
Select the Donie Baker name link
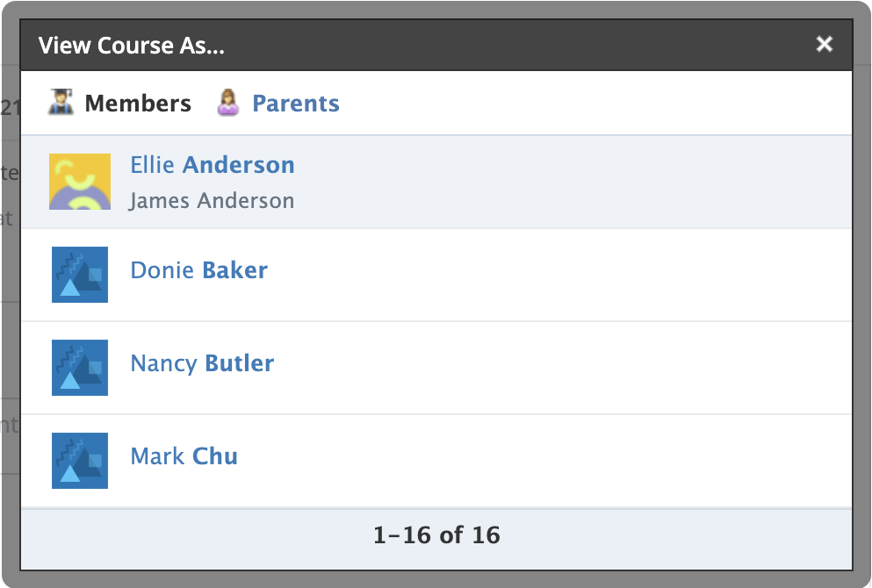(x=198, y=270)
